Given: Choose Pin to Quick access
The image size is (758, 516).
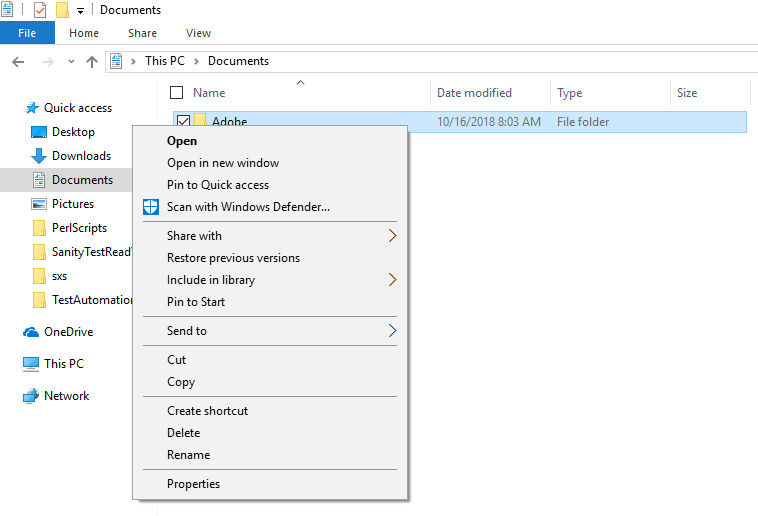Looking at the screenshot, I should (x=218, y=185).
